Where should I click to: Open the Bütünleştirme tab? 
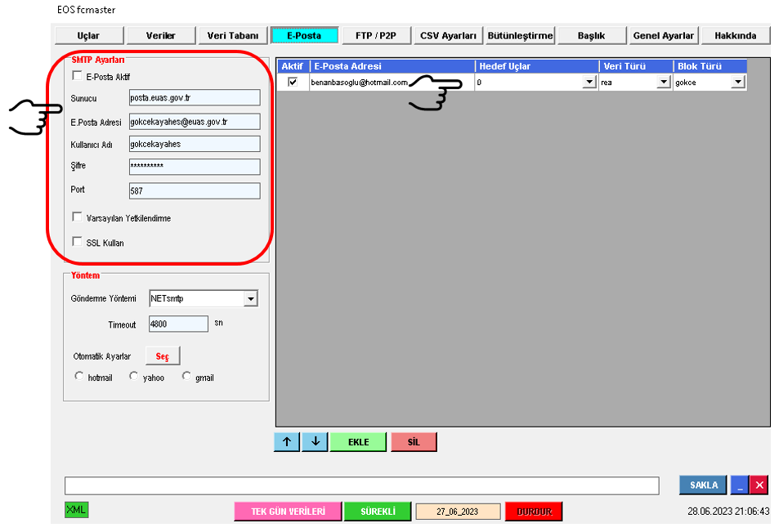tap(520, 36)
